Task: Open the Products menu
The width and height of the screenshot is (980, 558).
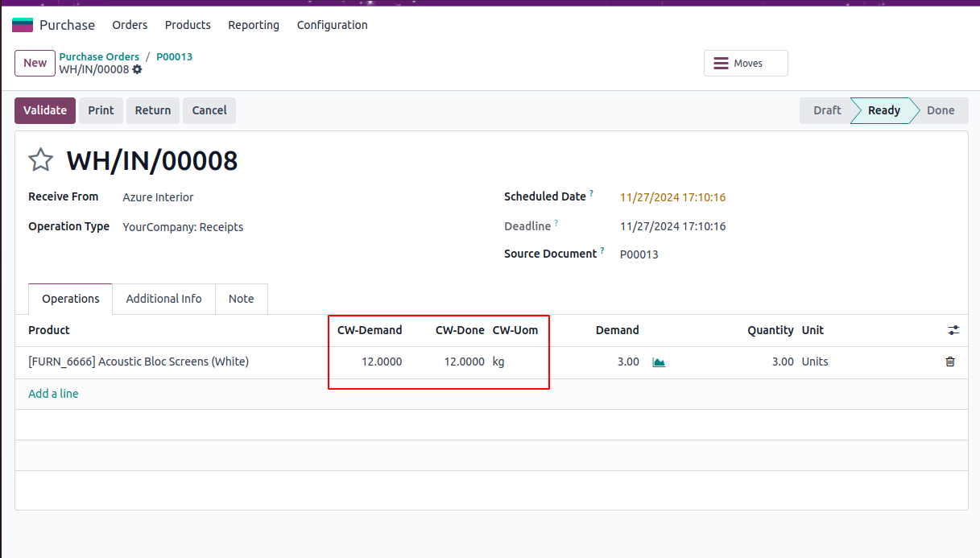Action: click(x=188, y=25)
